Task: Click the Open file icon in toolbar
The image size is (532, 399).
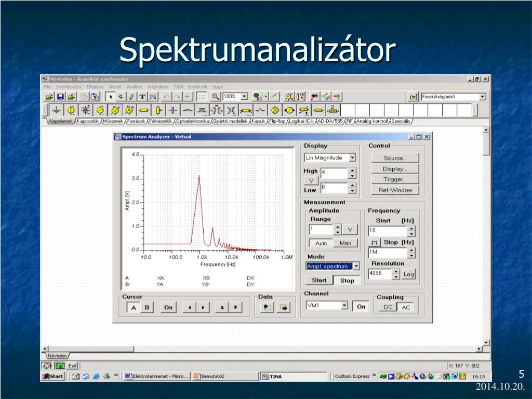Action: (x=49, y=97)
